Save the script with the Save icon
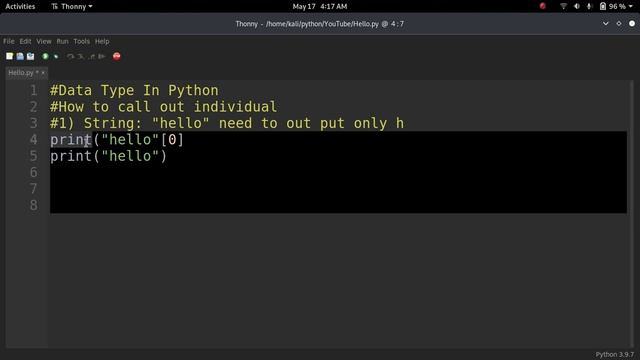 (x=31, y=56)
